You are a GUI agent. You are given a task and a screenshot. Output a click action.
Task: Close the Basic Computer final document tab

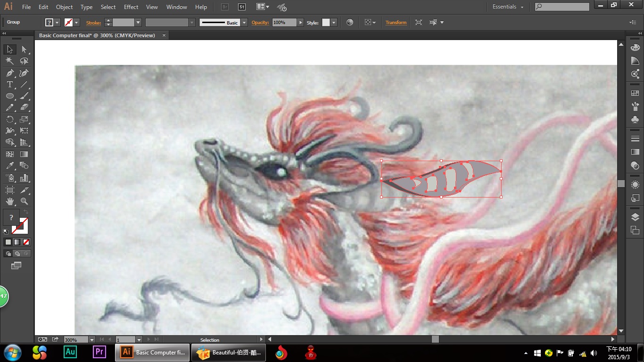[x=164, y=35]
